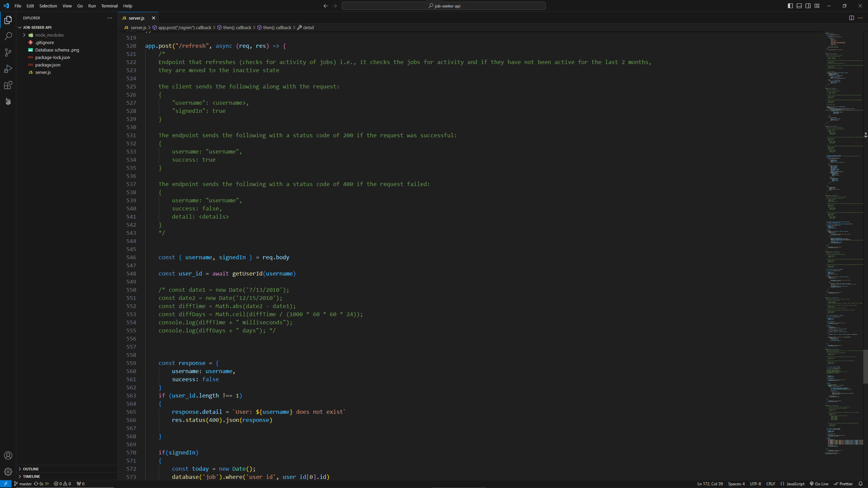Toggle the primary side bar layout button
This screenshot has height=488, width=868.
(790, 6)
